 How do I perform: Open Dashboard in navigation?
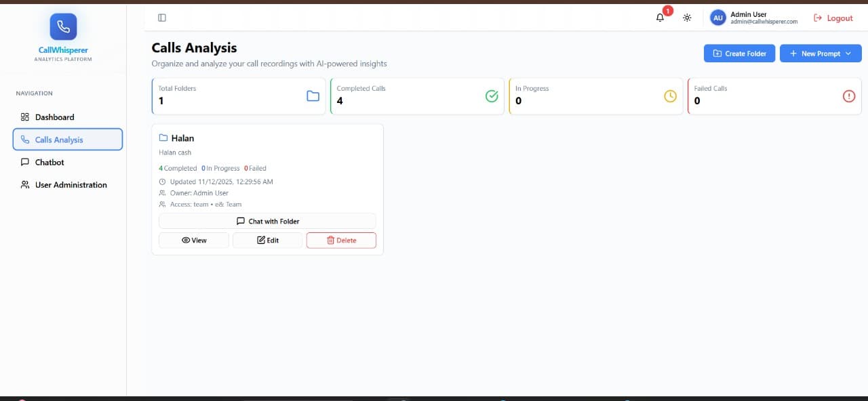click(x=54, y=117)
